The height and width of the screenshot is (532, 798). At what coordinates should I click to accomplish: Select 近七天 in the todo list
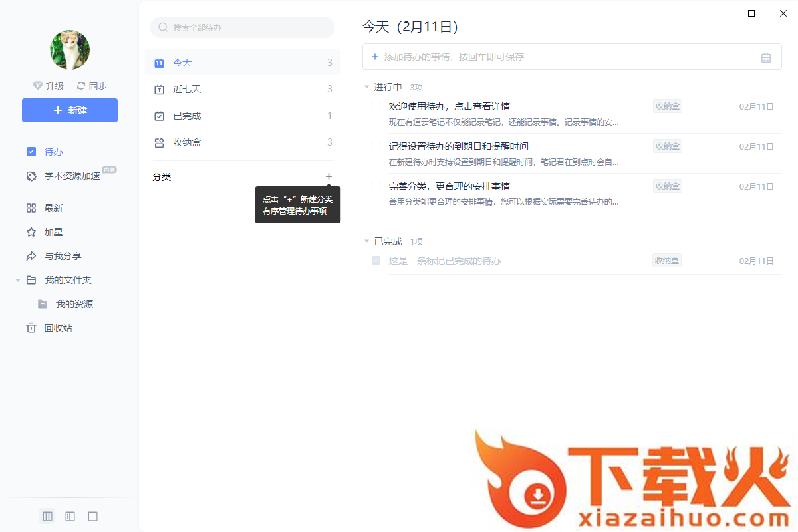click(187, 89)
